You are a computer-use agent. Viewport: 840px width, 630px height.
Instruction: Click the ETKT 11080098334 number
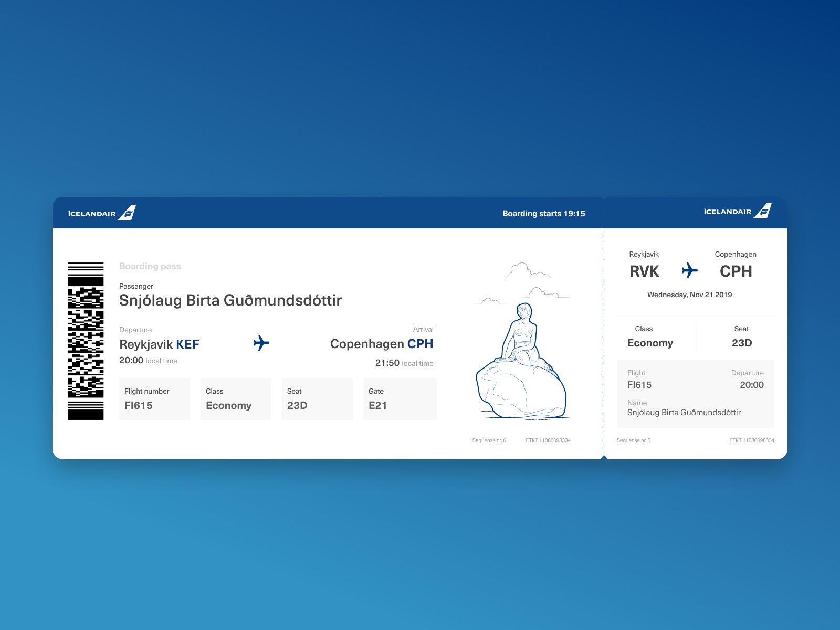[x=548, y=440]
